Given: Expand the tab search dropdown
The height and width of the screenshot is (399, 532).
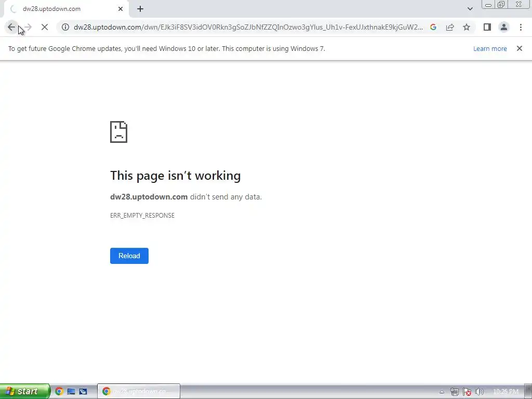Looking at the screenshot, I should coord(470,9).
